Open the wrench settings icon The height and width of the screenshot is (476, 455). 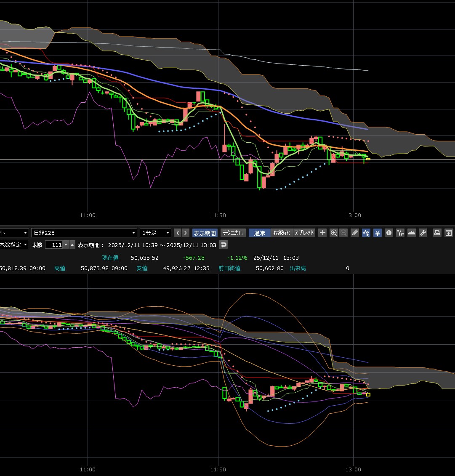coord(423,233)
